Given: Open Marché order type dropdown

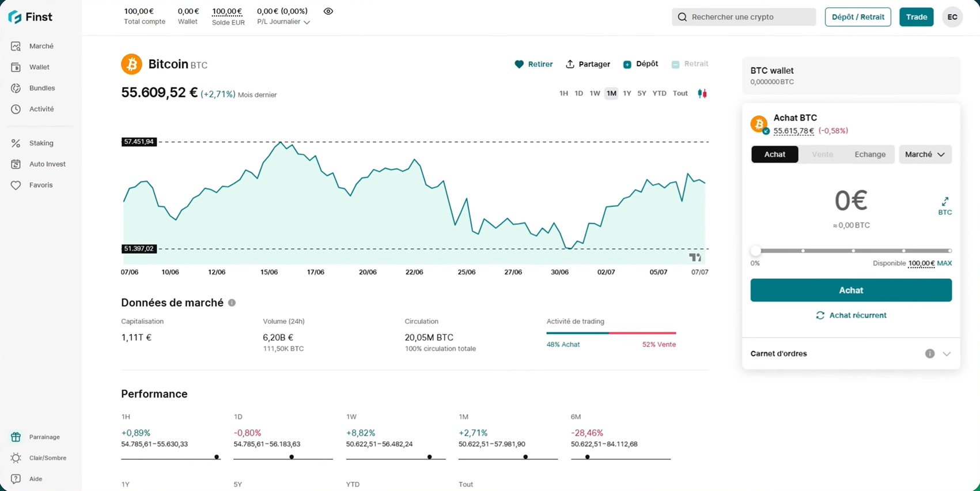Looking at the screenshot, I should [925, 154].
